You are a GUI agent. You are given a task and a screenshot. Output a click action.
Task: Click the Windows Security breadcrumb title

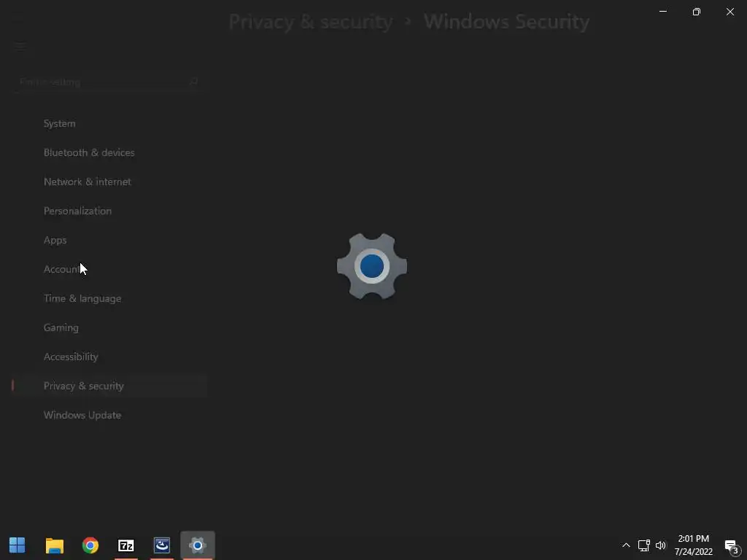point(506,21)
